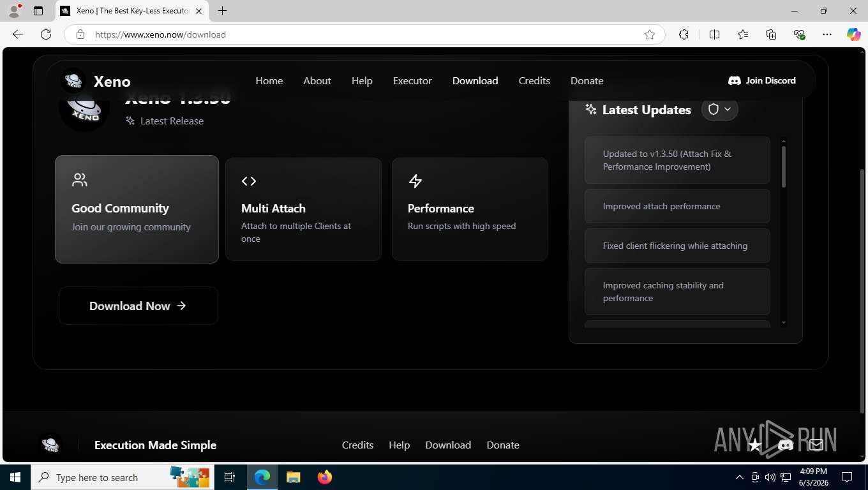Click the lightning bolt icon on Performance

click(x=415, y=181)
